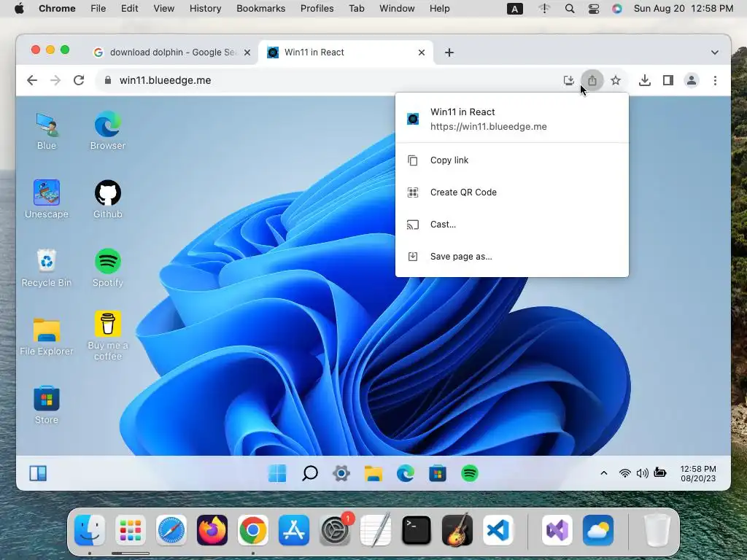Screen dimensions: 747x560
Task: Open Spotify in the Win11 taskbar
Action: pos(470,473)
